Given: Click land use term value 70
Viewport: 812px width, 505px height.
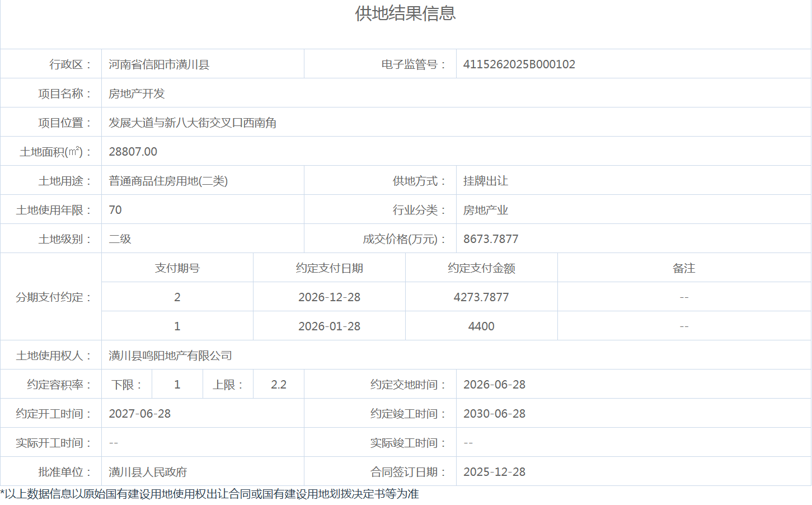Looking at the screenshot, I should pos(115,210).
